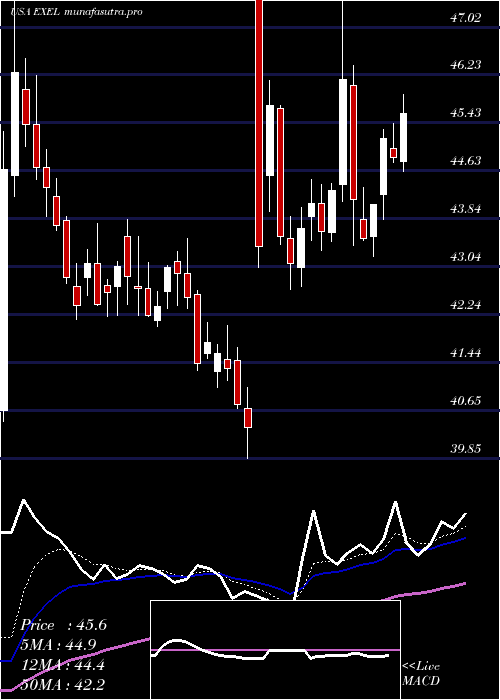500x700 pixels.
Task: Click the 43.04 price axis label
Action: coord(466,257)
